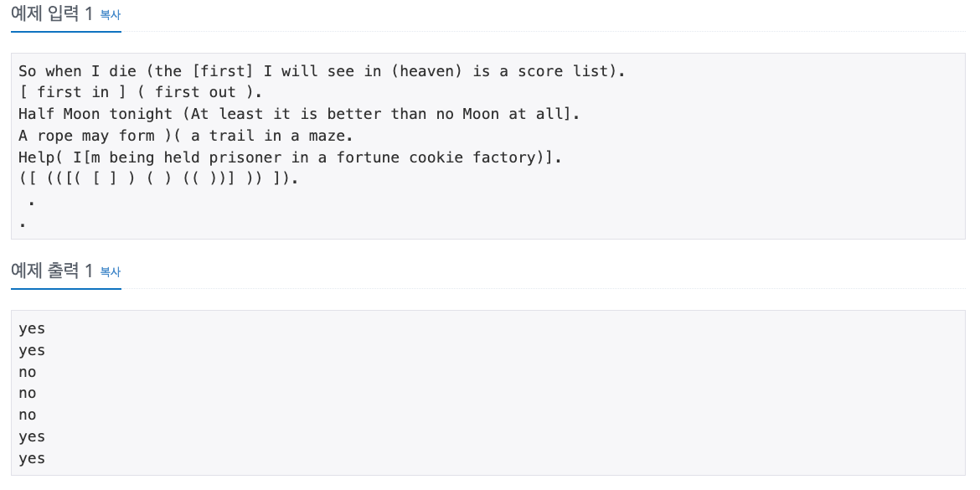Click the "[first]" token in the first line

click(222, 70)
